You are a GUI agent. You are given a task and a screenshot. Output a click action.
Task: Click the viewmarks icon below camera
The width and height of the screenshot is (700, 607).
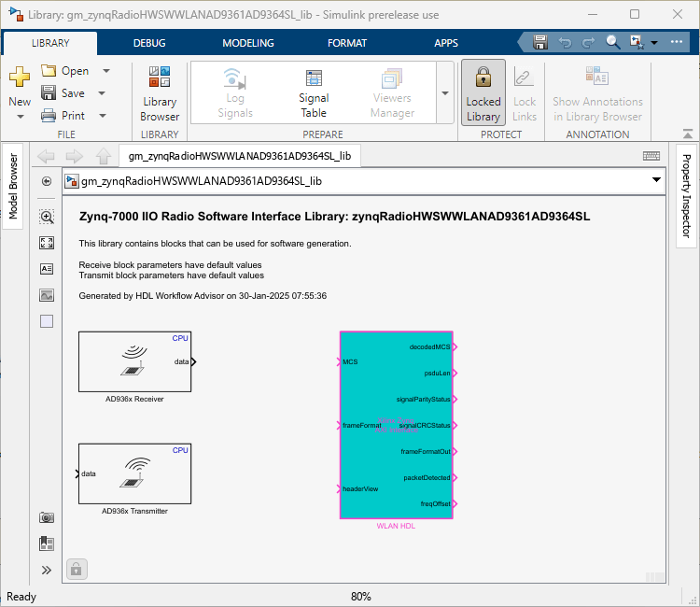click(47, 543)
